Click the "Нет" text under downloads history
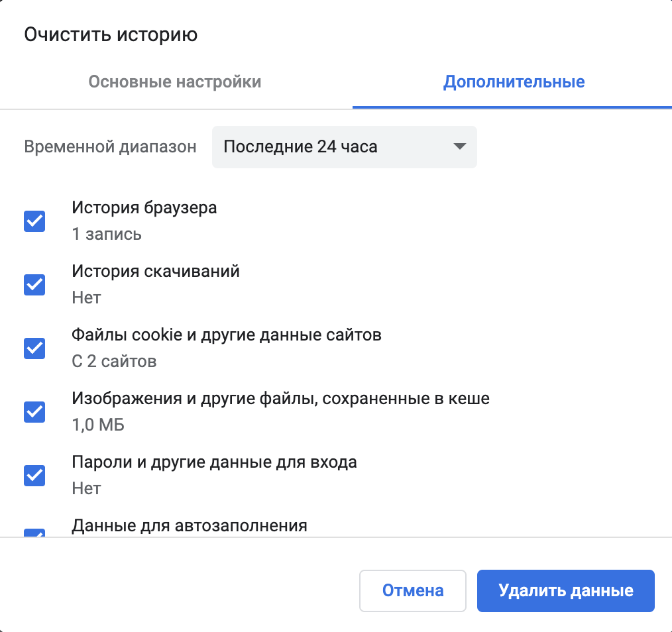The height and width of the screenshot is (632, 672). pos(85,297)
